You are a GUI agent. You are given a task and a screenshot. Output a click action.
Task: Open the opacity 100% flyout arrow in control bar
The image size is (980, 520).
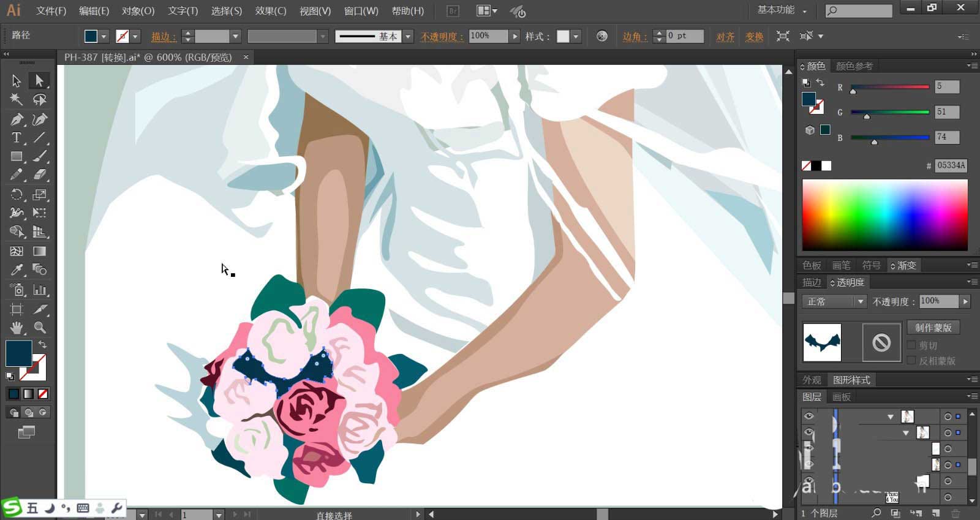515,37
